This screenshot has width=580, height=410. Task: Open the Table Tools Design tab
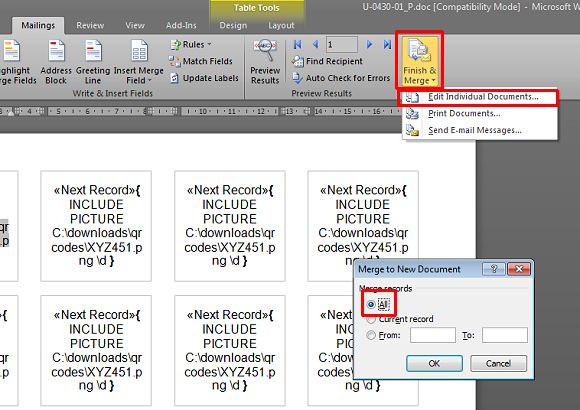click(x=233, y=26)
